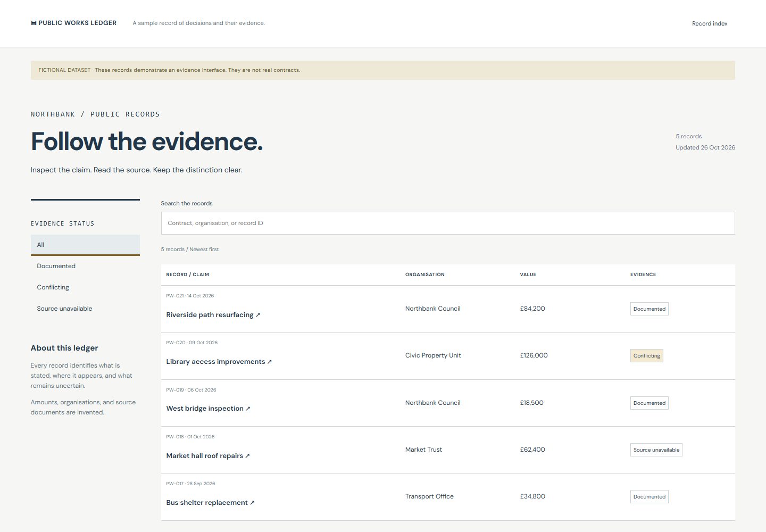This screenshot has width=766, height=532.
Task: Click the Fictional dataset notice banner
Action: (383, 70)
